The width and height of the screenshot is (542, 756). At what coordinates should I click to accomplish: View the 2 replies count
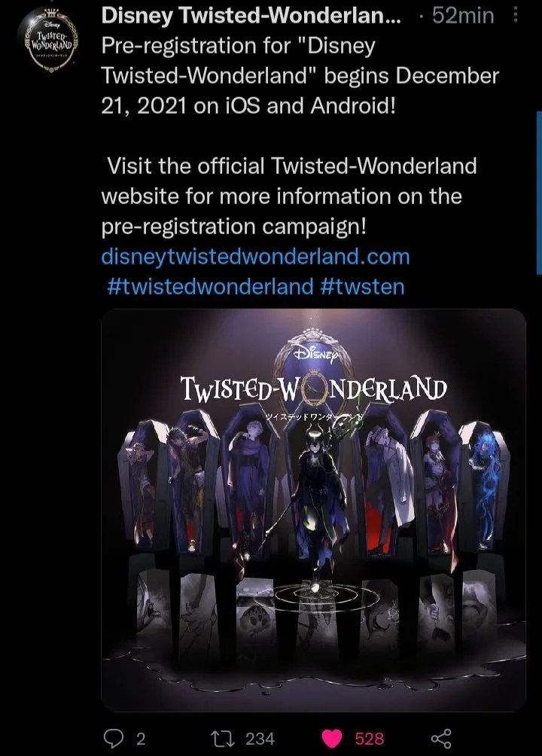point(140,739)
